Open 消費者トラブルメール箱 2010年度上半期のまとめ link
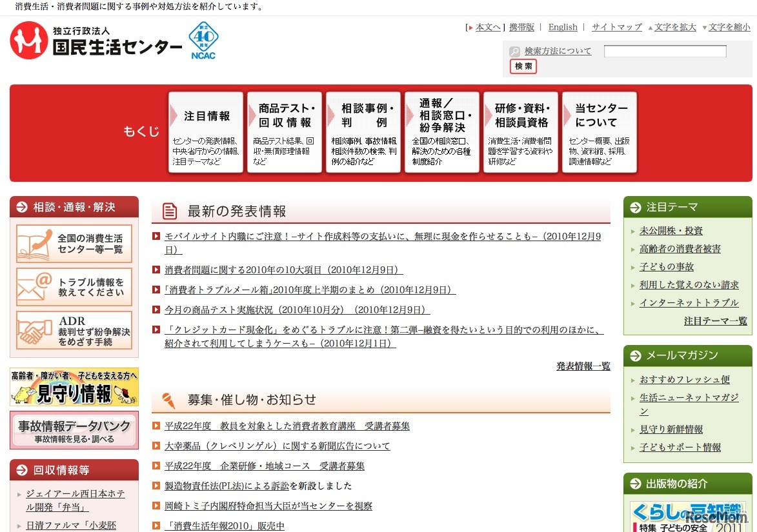Viewport: 757px width, 532px height. [x=310, y=290]
